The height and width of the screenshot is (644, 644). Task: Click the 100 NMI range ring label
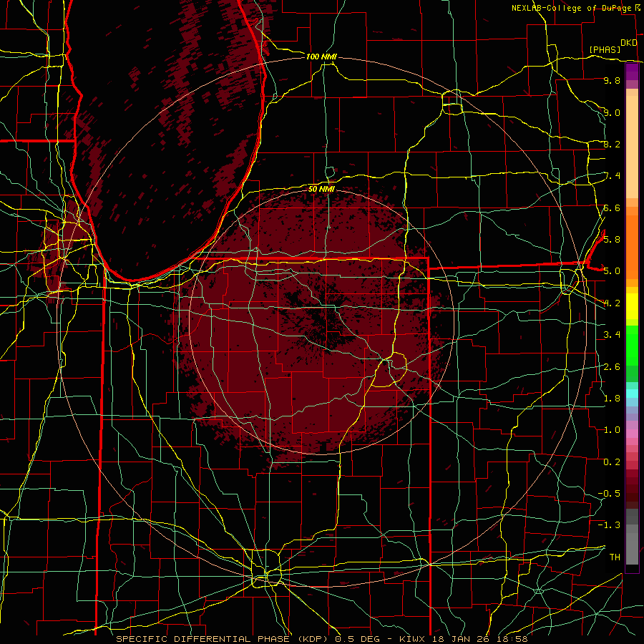[321, 57]
